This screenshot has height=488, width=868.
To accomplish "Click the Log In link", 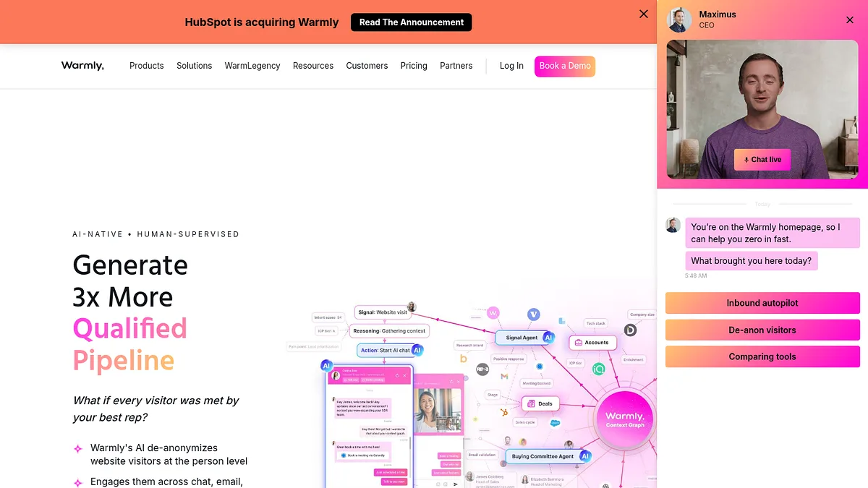I will click(511, 66).
